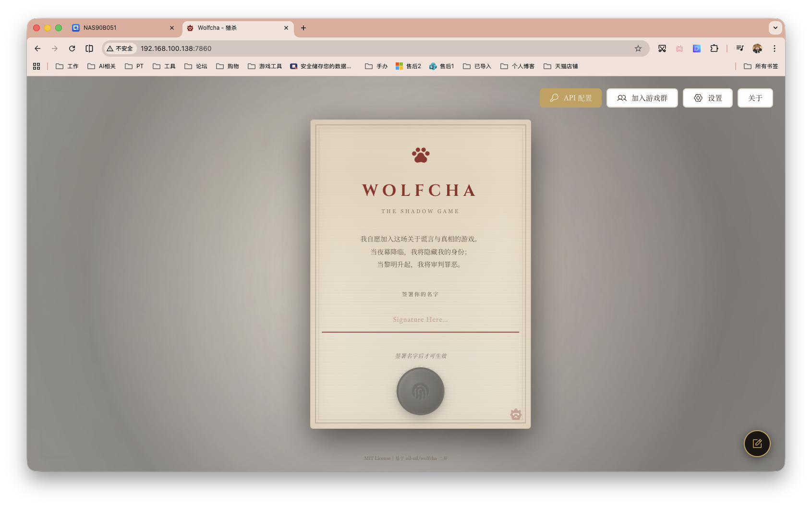This screenshot has height=507, width=812.
Task: Click the media control playlist icon
Action: point(739,48)
